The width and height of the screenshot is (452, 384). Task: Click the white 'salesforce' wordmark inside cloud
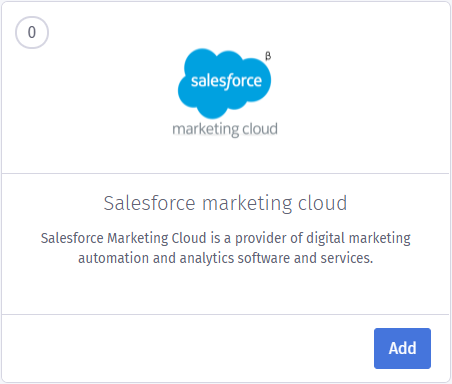tap(226, 81)
